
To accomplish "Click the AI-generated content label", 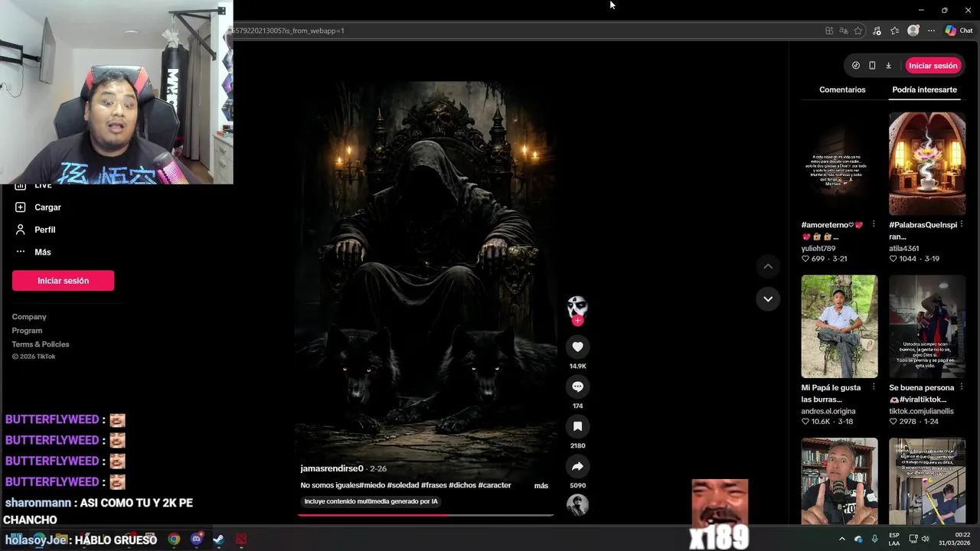I will tap(371, 501).
